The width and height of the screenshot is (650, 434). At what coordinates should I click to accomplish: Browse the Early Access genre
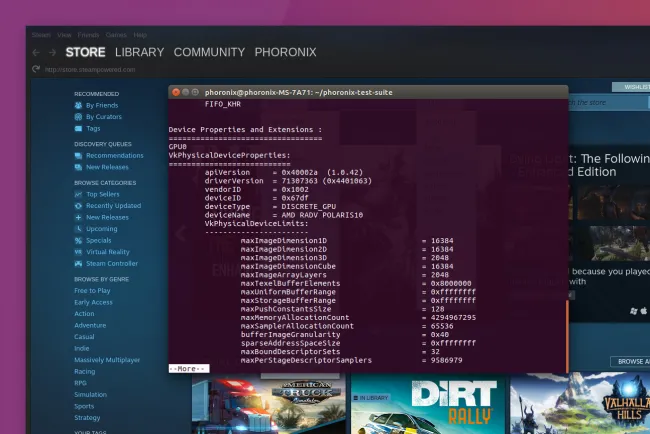point(93,302)
